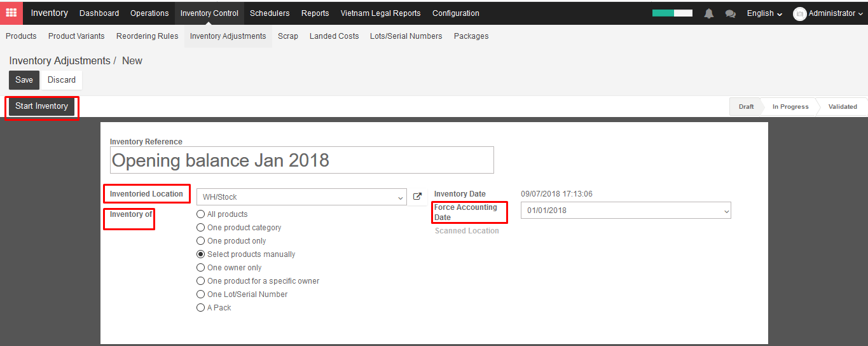Click the Scanned Location label

[467, 231]
